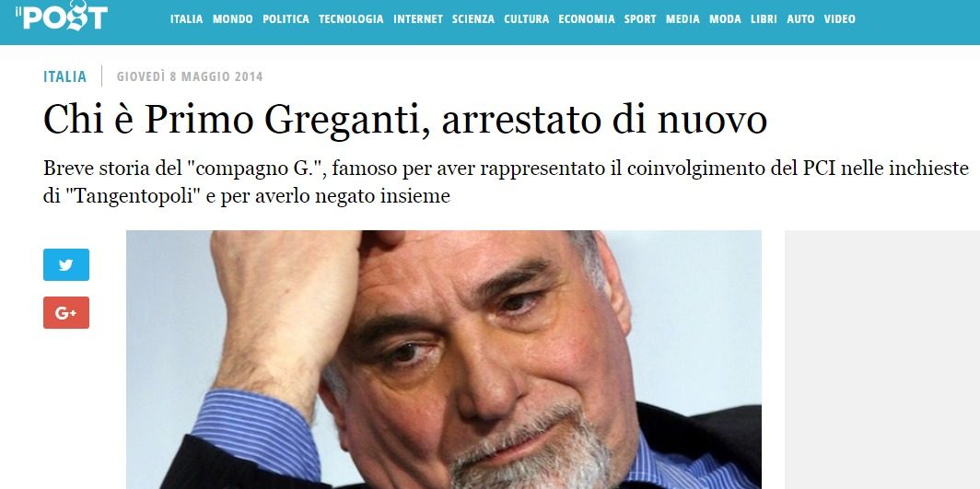Click the ITALIA category label above headline
980x489 pixels.
coord(65,76)
